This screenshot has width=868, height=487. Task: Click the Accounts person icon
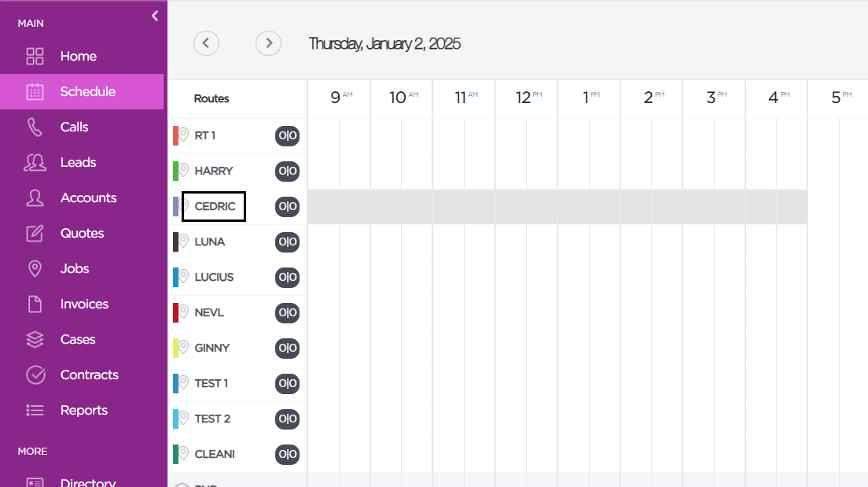pos(35,197)
